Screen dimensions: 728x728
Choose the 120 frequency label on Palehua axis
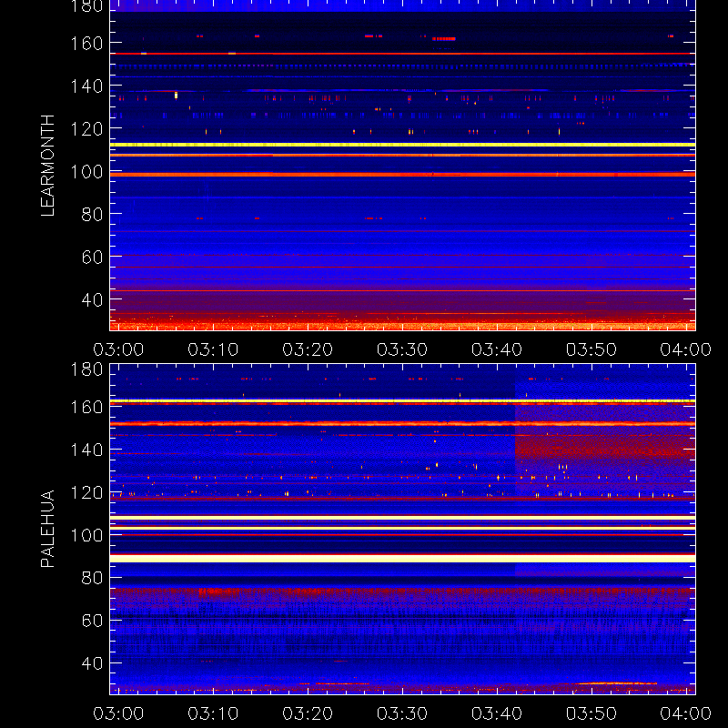(86, 492)
